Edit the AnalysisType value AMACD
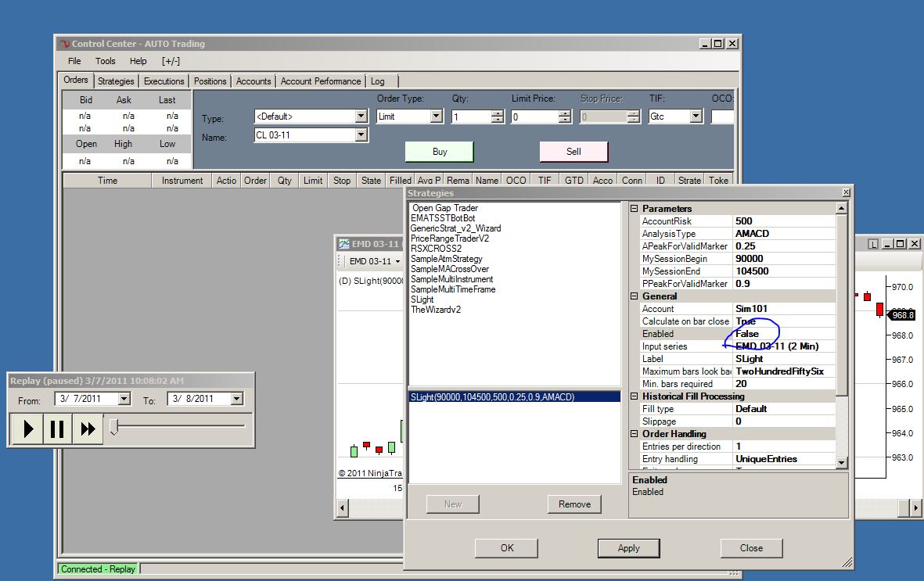 click(784, 233)
